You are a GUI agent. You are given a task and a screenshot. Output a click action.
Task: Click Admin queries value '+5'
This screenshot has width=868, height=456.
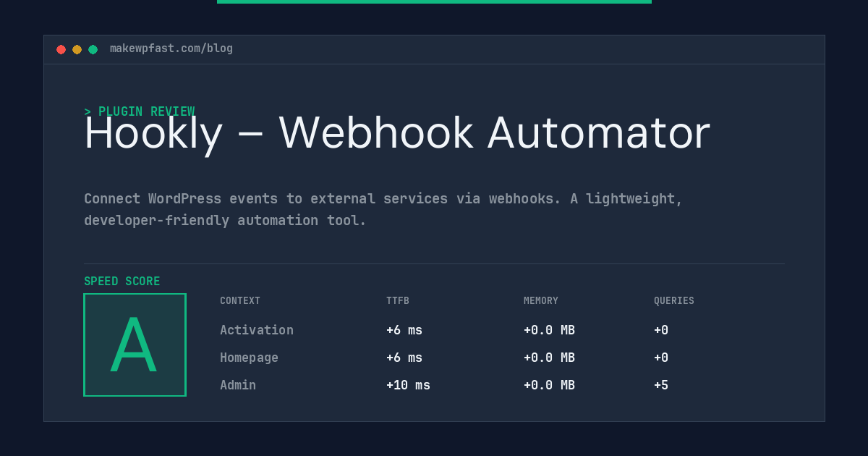[661, 385]
